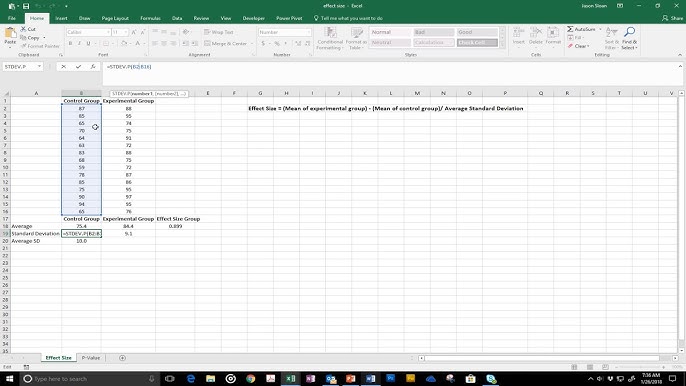This screenshot has width=686, height=386.
Task: Click the Select All corner button
Action: pyautogui.click(x=5, y=93)
